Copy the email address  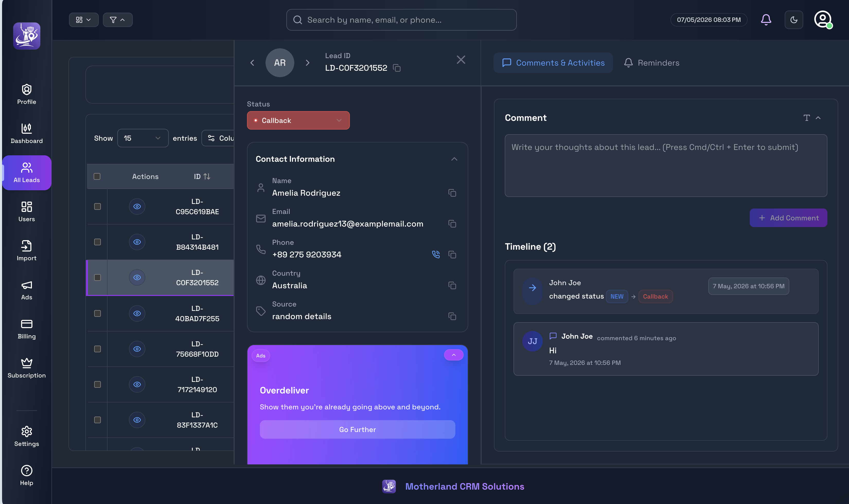pyautogui.click(x=452, y=224)
